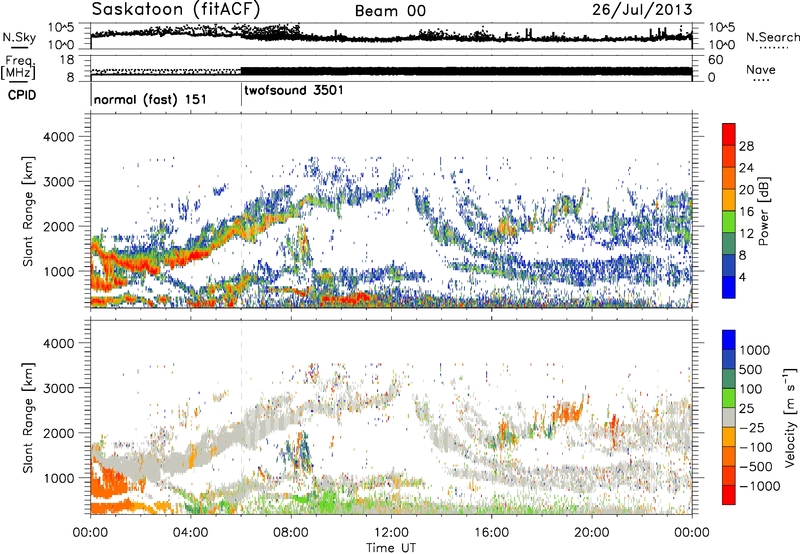Click 3000 km tick in velocity panel
This screenshot has height=554, width=800.
point(59,388)
